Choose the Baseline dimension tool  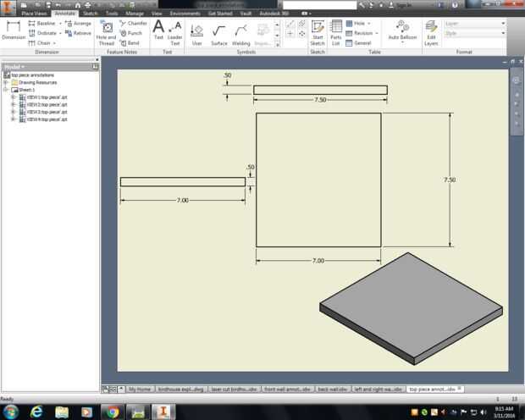click(x=41, y=24)
